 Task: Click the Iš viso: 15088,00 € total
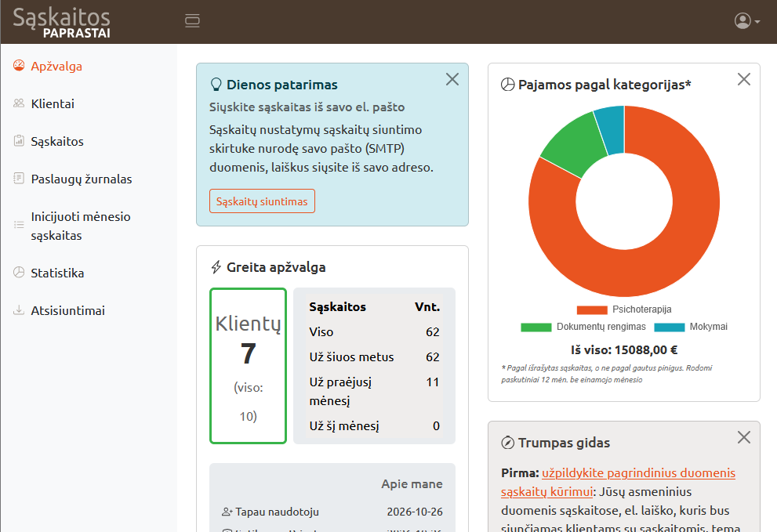pyautogui.click(x=624, y=350)
